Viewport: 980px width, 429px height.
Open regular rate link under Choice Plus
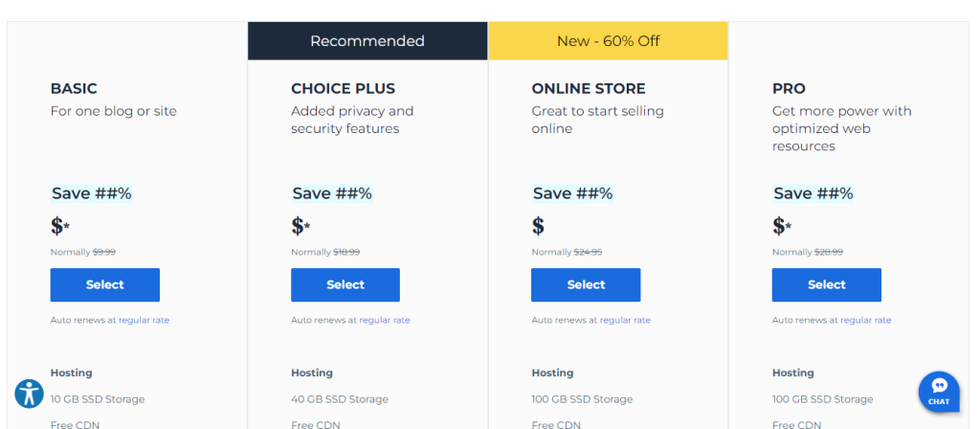coord(385,320)
